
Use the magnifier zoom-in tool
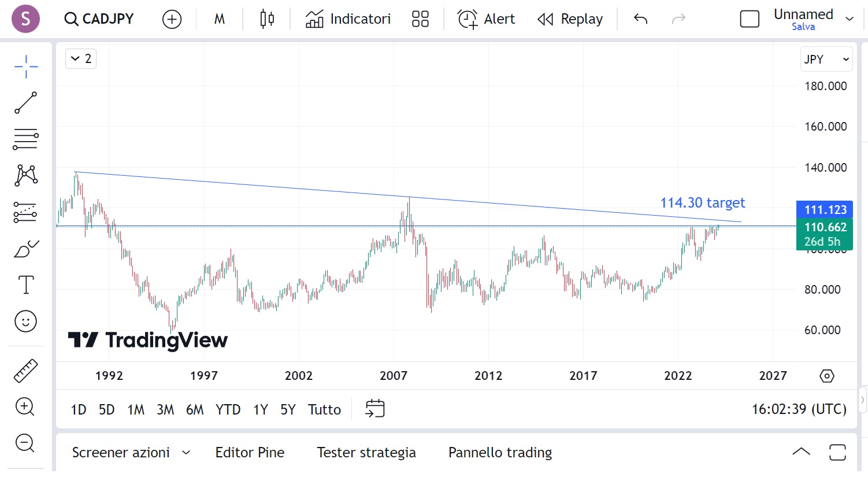[25, 407]
